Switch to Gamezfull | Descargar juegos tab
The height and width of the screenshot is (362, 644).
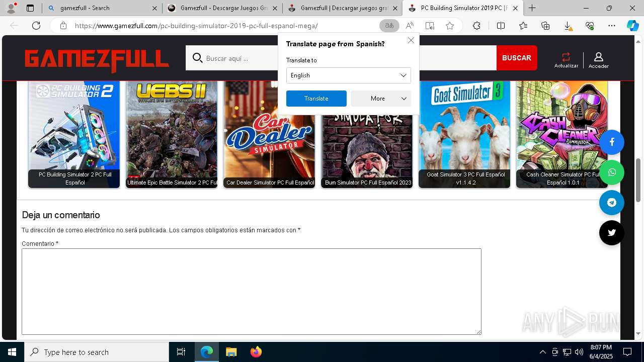click(x=344, y=8)
